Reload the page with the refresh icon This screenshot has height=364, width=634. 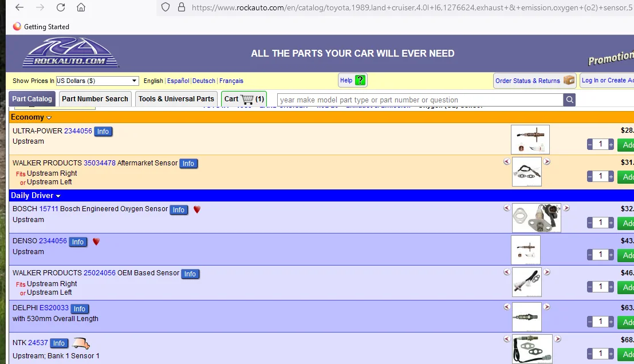tap(61, 7)
